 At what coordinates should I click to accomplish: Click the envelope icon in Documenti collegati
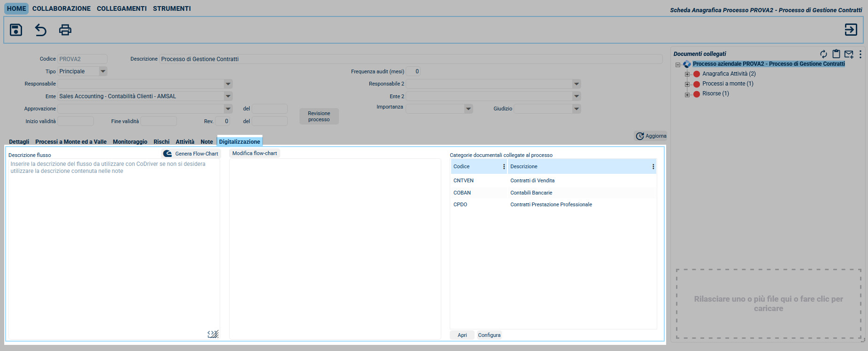click(x=849, y=54)
